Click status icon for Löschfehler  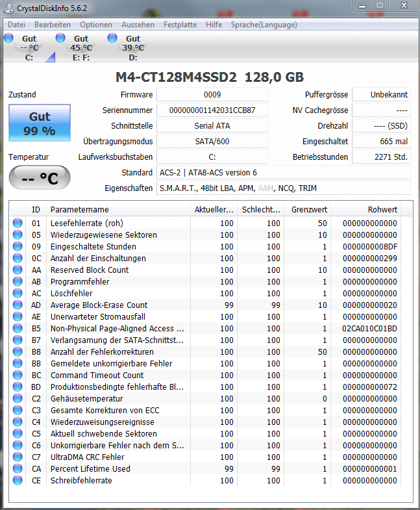(x=18, y=294)
